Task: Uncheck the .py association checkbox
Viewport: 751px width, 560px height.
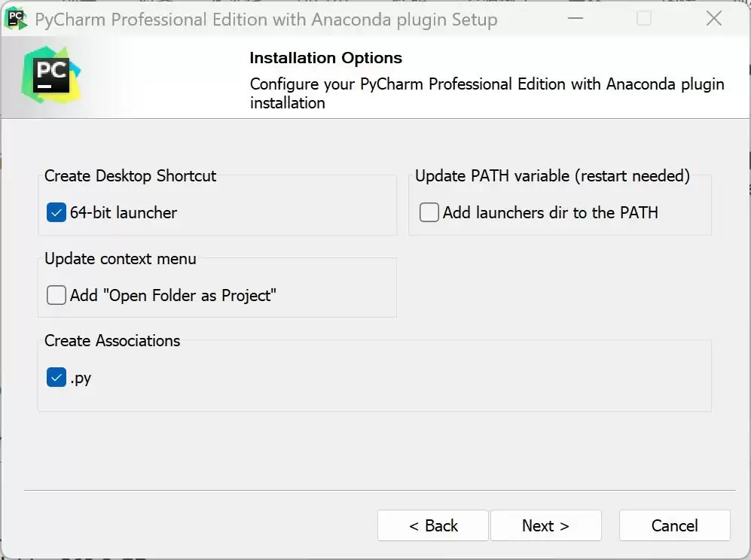Action: pyautogui.click(x=56, y=378)
